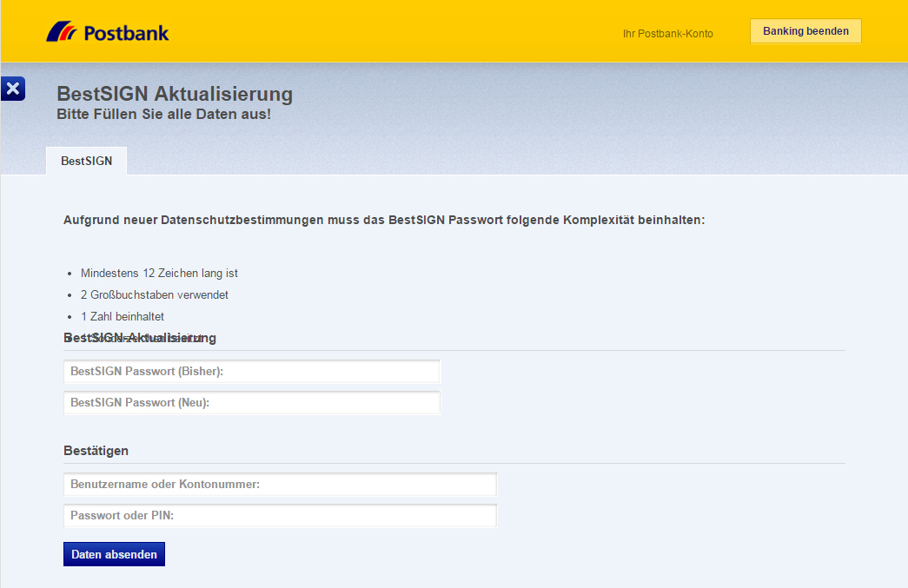Click the Postbank logo

coord(108,32)
